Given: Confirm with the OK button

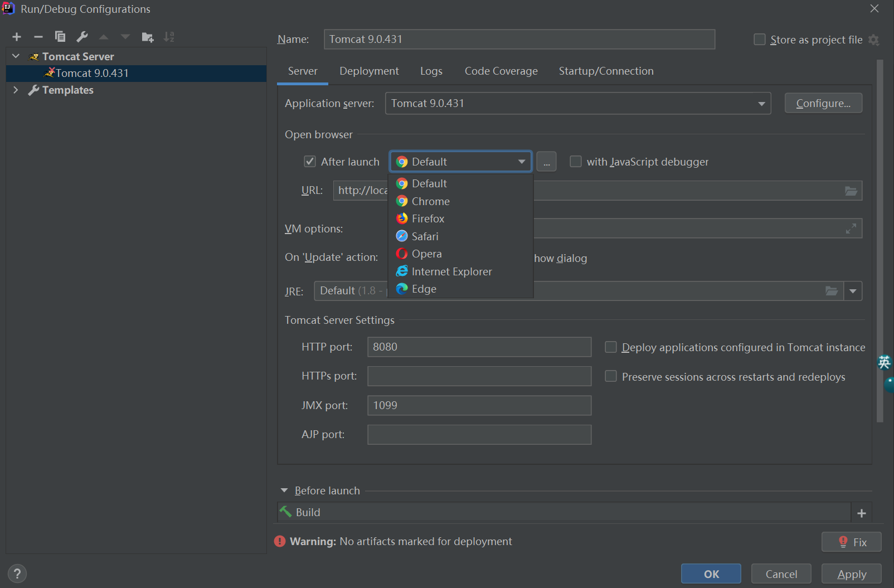Looking at the screenshot, I should click(x=711, y=574).
